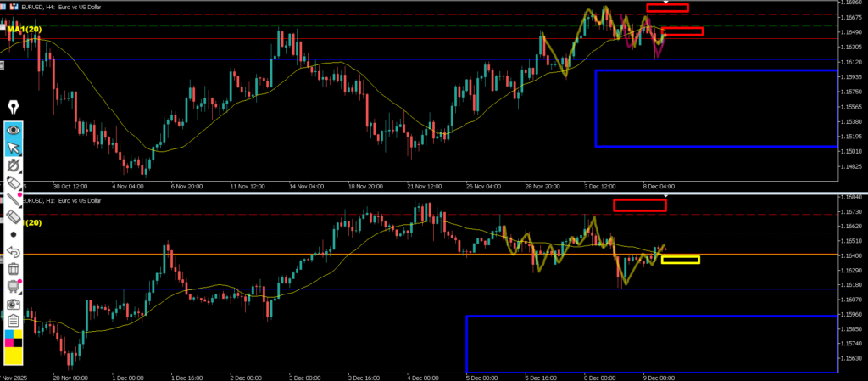Click the 4 Nov 04:00 label on H4 time axis
The height and width of the screenshot is (381, 868).
pyautogui.click(x=128, y=187)
